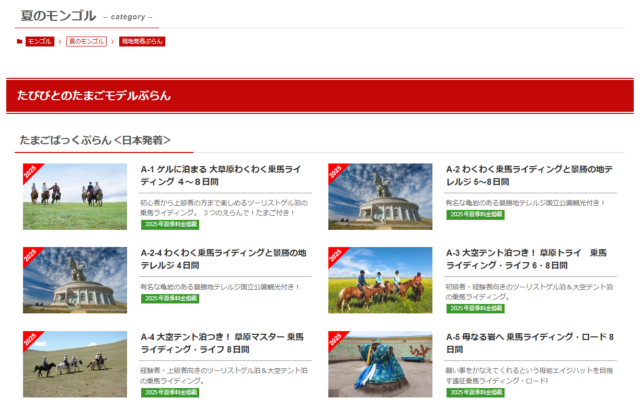Click the たまごぱっくぷらん<日本発着> section heading
640x410 pixels.
(x=95, y=140)
